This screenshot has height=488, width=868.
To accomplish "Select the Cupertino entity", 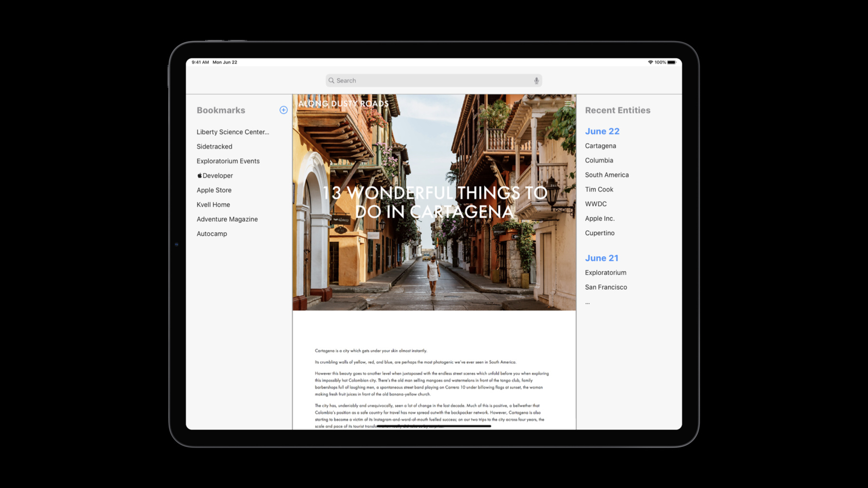I will (x=599, y=233).
